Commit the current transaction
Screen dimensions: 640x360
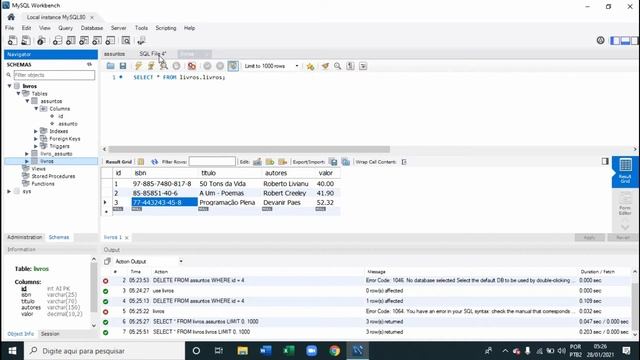pos(207,66)
